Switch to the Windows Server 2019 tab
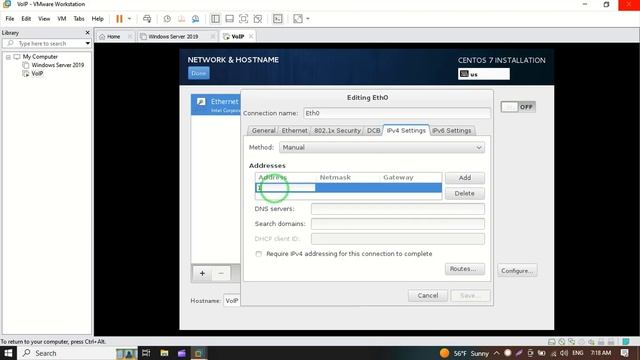640x360 pixels. coord(173,37)
